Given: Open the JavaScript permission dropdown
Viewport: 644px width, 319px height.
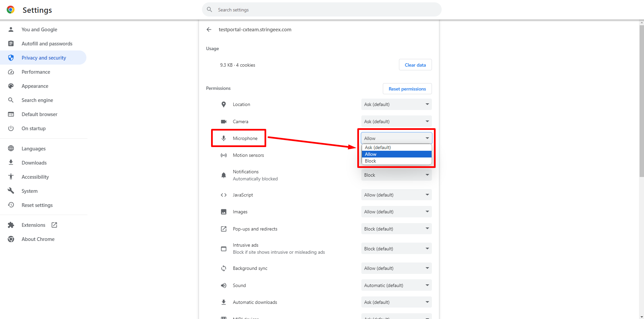Looking at the screenshot, I should click(396, 195).
